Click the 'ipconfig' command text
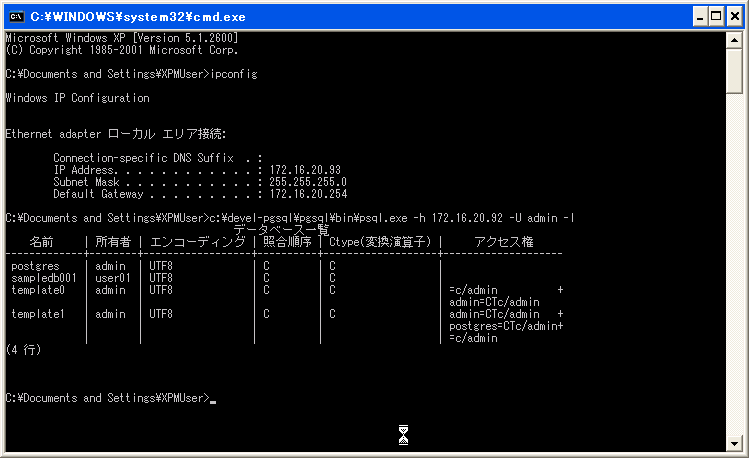The image size is (749, 458). point(234,74)
